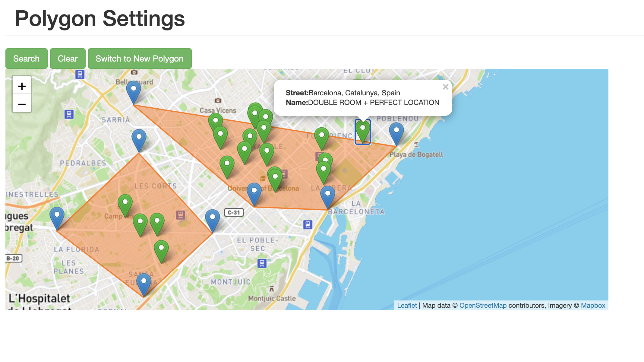Open the OpenStreetMap attribution link
Image resolution: width=644 pixels, height=362 pixels.
click(483, 305)
